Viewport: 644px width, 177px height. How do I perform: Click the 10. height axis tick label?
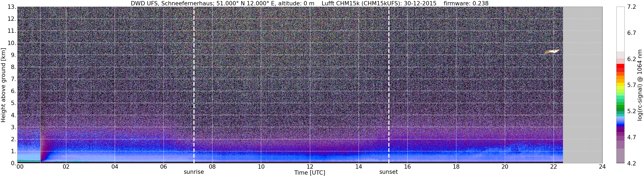pos(12,43)
